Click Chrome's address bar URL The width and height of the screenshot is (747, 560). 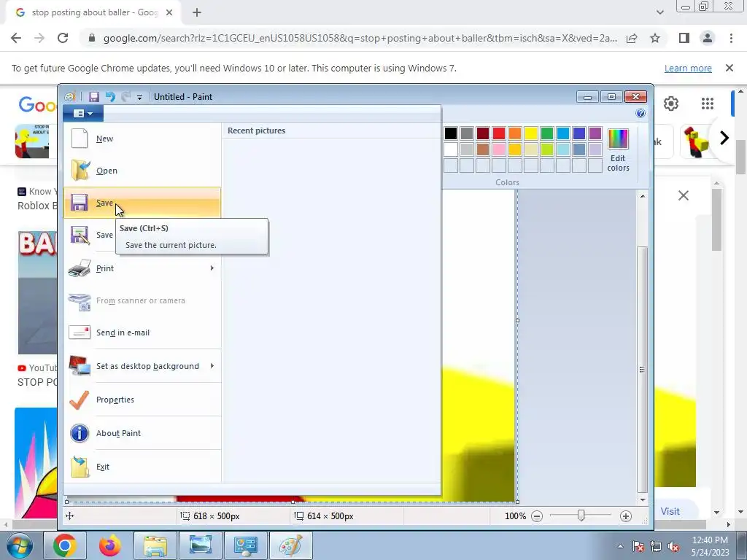click(360, 38)
